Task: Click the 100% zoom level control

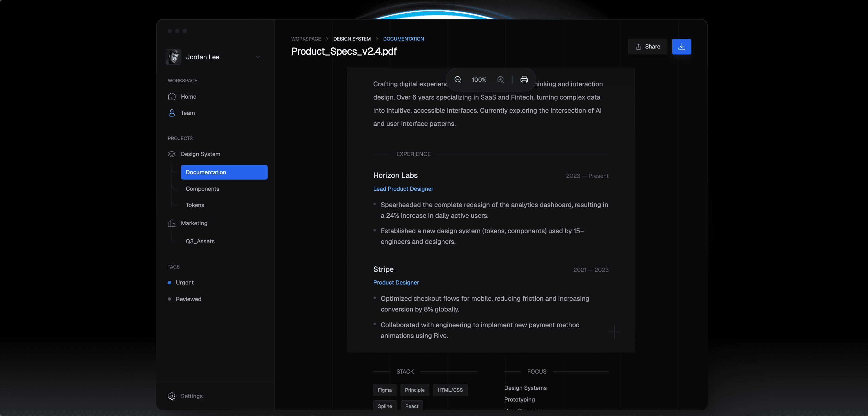Action: tap(479, 80)
